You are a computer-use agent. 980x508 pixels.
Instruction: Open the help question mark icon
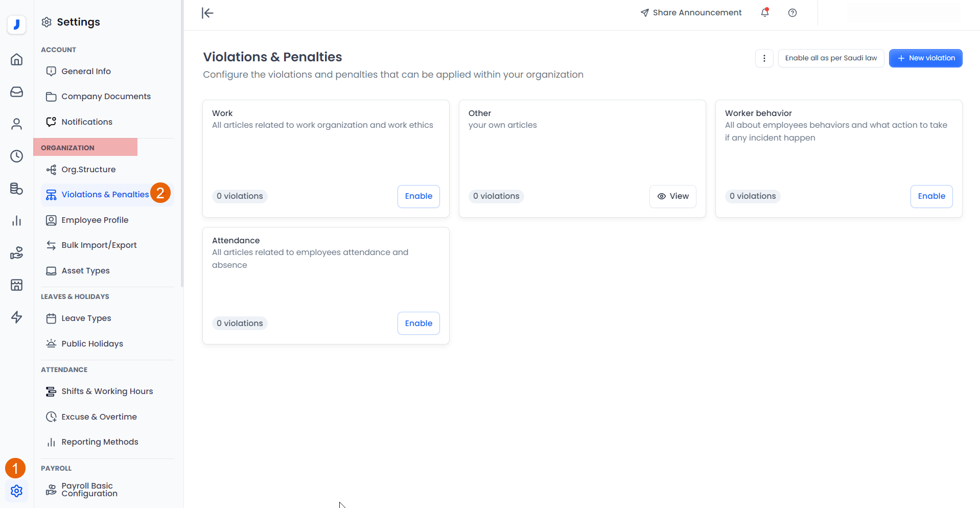point(792,13)
